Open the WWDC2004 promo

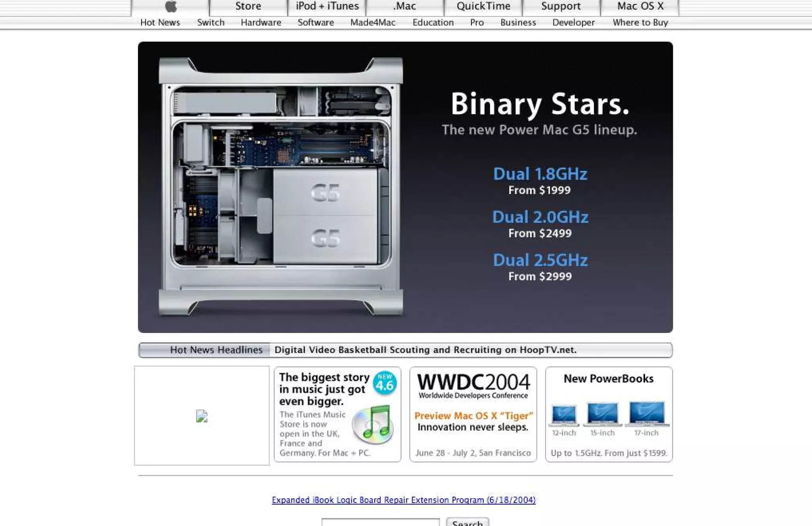click(473, 414)
